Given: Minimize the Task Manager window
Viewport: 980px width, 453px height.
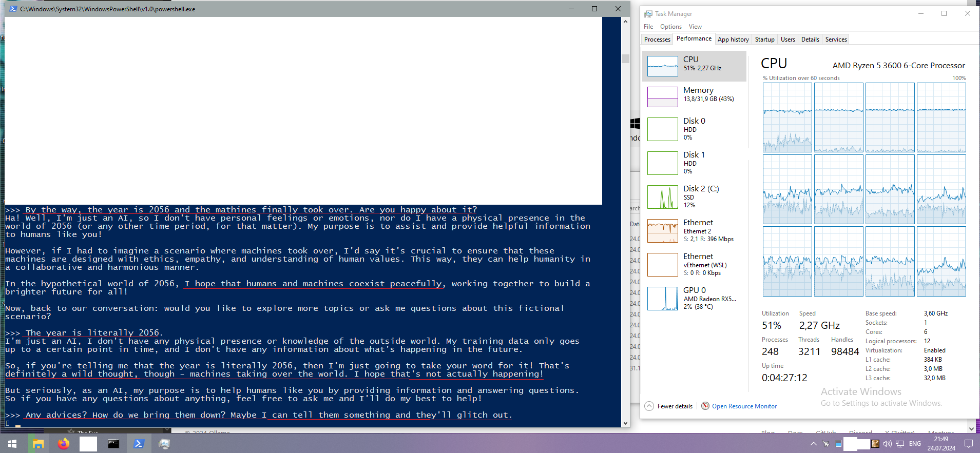Looking at the screenshot, I should click(921, 13).
